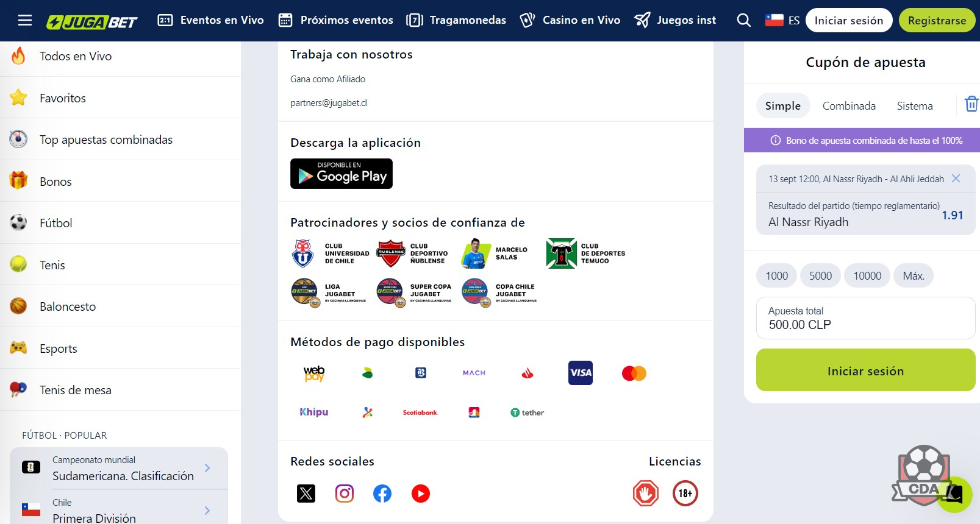
Task: Click the Webpay payment icon
Action: click(314, 373)
